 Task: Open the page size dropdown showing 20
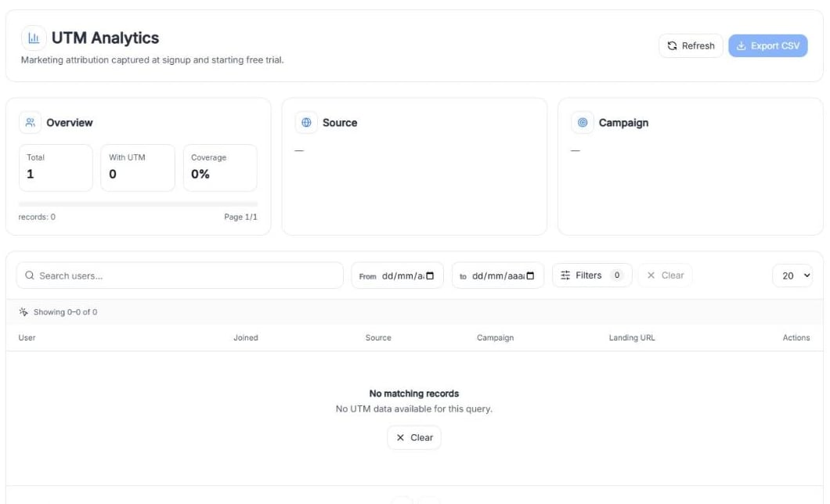pyautogui.click(x=792, y=275)
